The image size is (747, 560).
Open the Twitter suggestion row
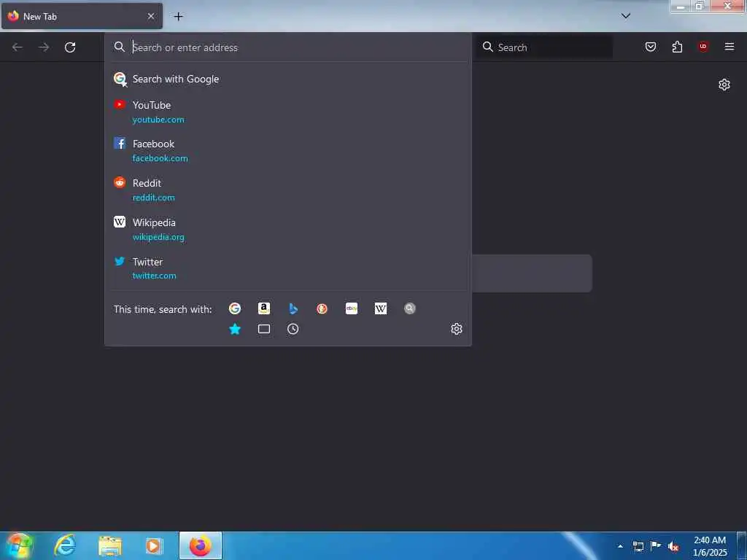pyautogui.click(x=287, y=268)
